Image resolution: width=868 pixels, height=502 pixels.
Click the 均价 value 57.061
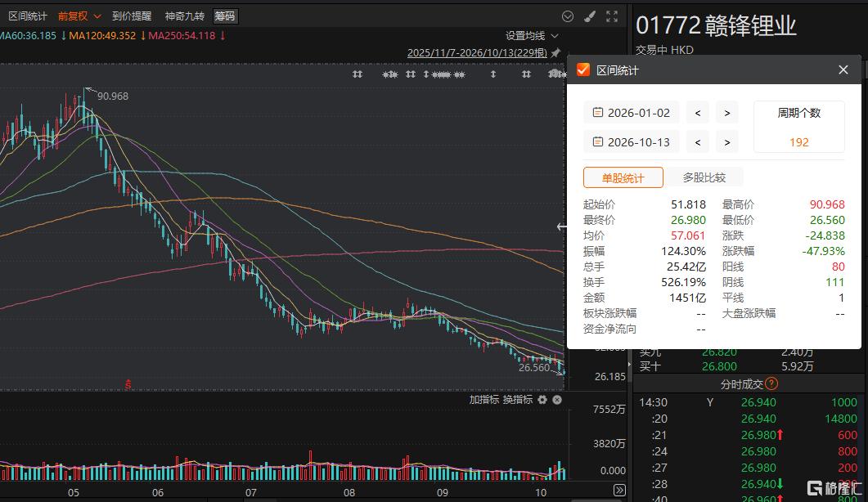(688, 235)
